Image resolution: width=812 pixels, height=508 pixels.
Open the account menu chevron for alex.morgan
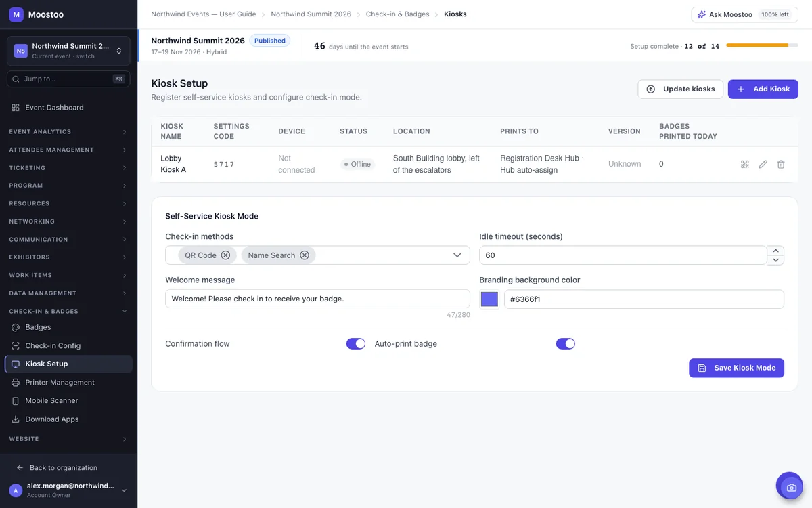[x=124, y=490]
